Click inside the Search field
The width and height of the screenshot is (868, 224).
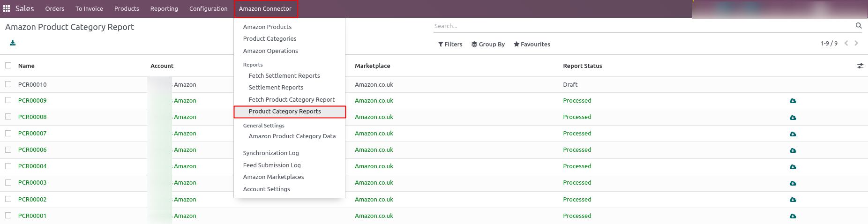(642, 26)
